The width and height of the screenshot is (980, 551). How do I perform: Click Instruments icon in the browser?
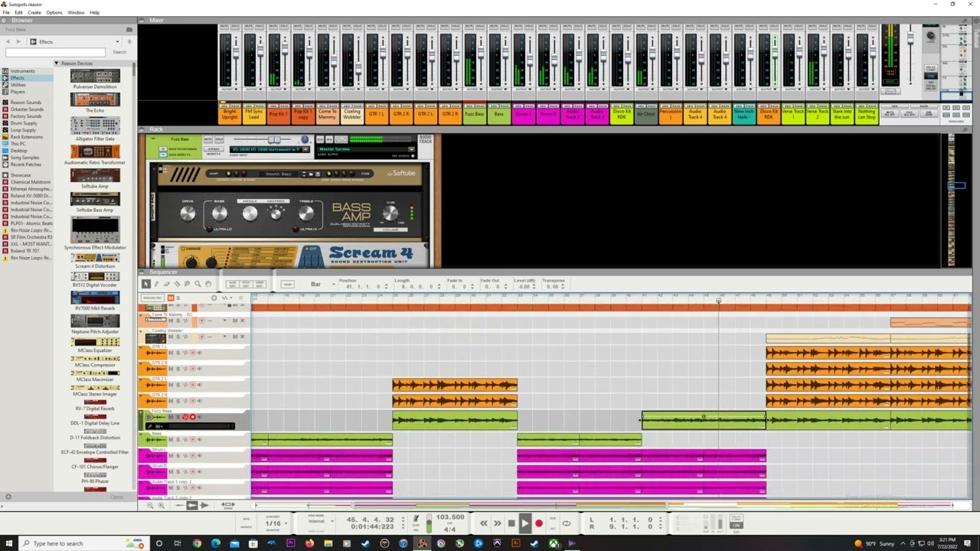pyautogui.click(x=5, y=71)
